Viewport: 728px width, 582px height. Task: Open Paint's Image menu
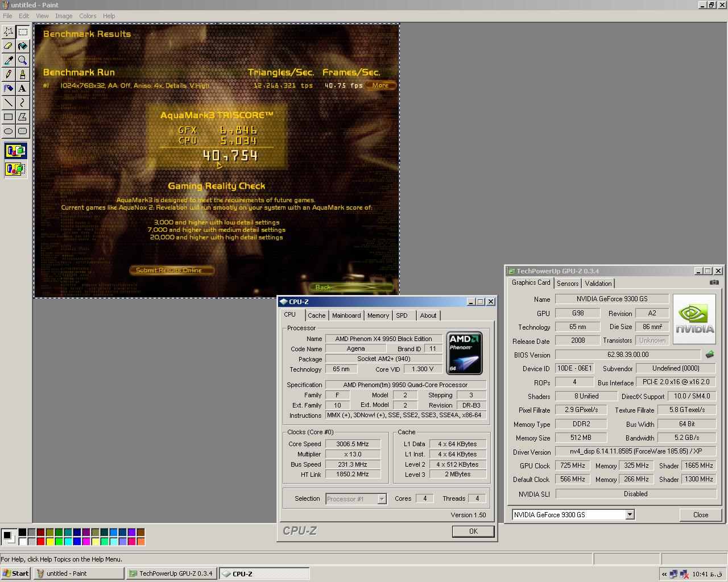click(x=64, y=16)
